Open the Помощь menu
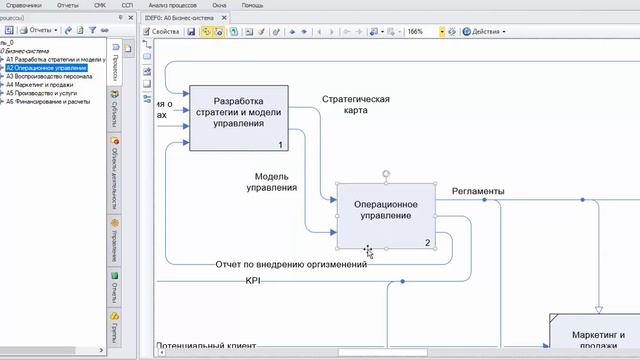This screenshot has width=640, height=360. (252, 5)
